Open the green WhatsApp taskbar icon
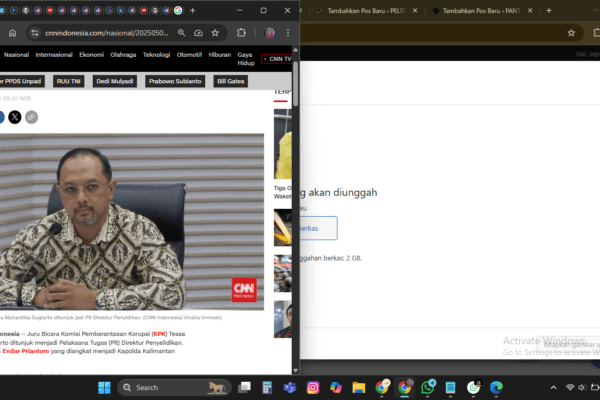The image size is (600, 400). pos(427,388)
